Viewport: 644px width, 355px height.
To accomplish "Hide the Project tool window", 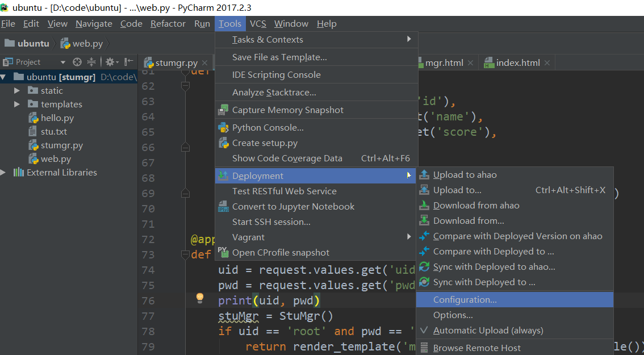I will [129, 62].
